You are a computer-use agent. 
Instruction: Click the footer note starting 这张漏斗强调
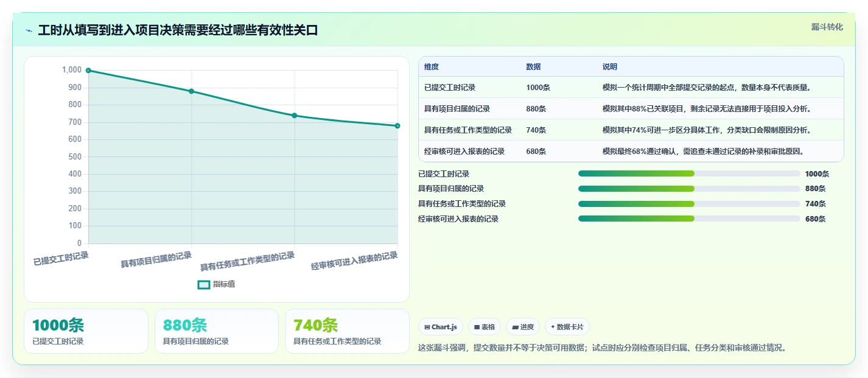[x=604, y=348]
